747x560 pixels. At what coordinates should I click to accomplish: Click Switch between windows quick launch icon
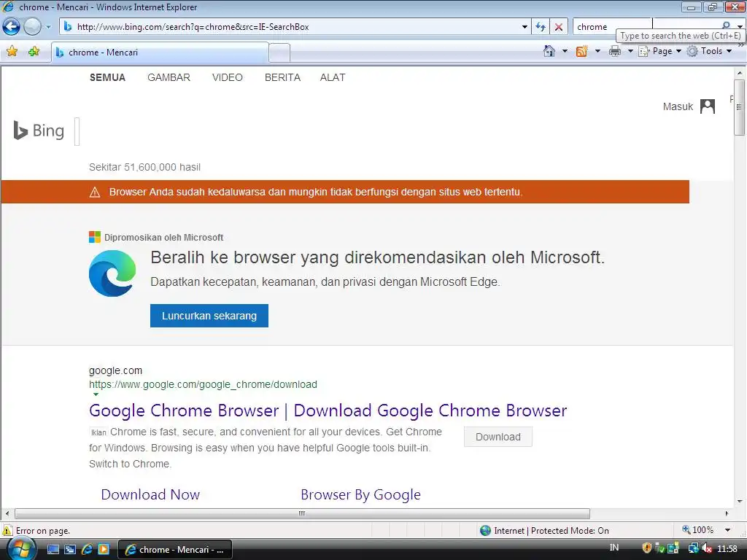pyautogui.click(x=70, y=550)
